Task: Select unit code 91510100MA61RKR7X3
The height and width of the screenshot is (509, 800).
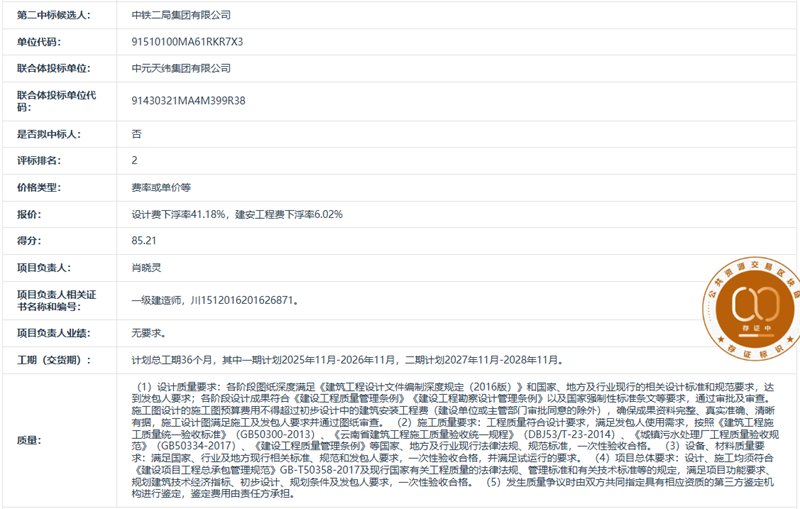Action: pyautogui.click(x=187, y=42)
